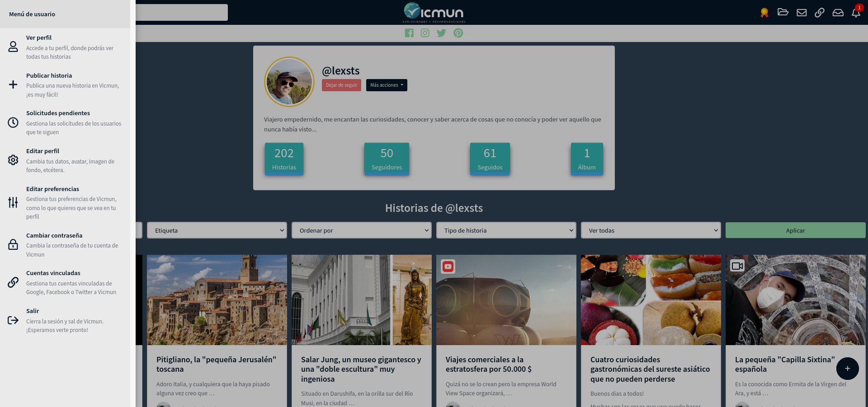
Task: Open the 50 Seguidores stat box
Action: pyautogui.click(x=387, y=159)
